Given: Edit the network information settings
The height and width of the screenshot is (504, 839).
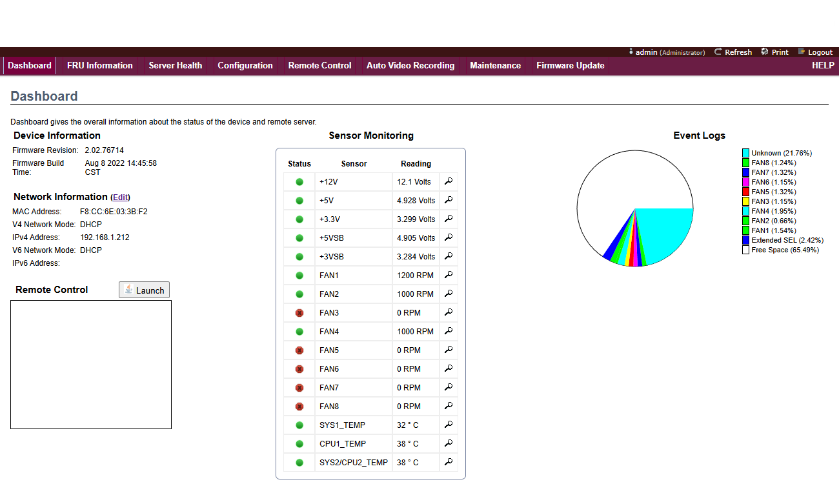Looking at the screenshot, I should click(120, 197).
